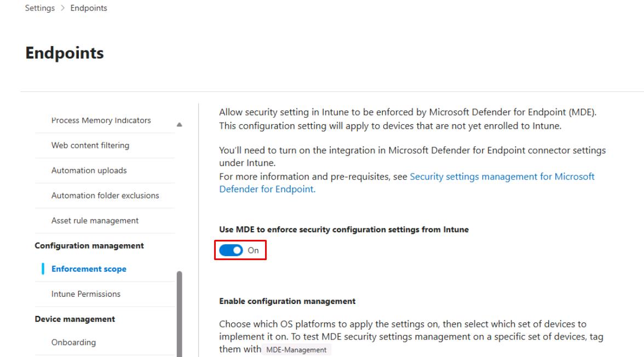Open Security settings management documentation link
The height and width of the screenshot is (357, 644).
tap(502, 177)
